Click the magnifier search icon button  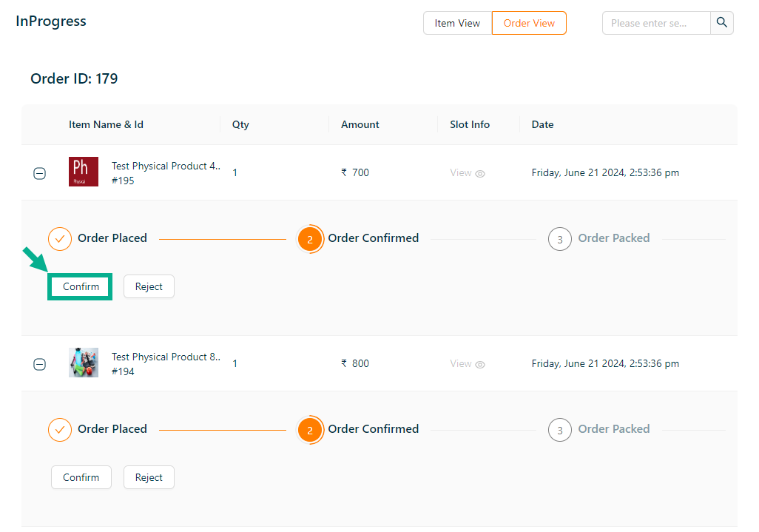pyautogui.click(x=722, y=23)
